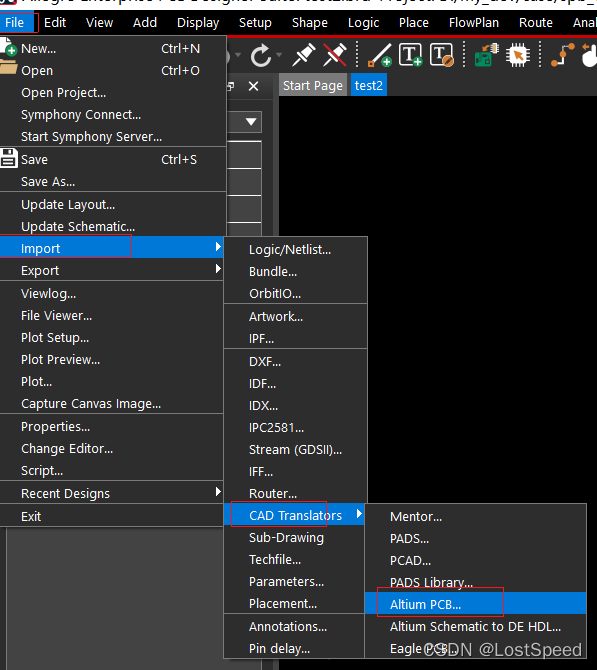Viewport: 597px width, 670px height.
Task: Choose Mentor... CAD translator
Action: coord(475,517)
